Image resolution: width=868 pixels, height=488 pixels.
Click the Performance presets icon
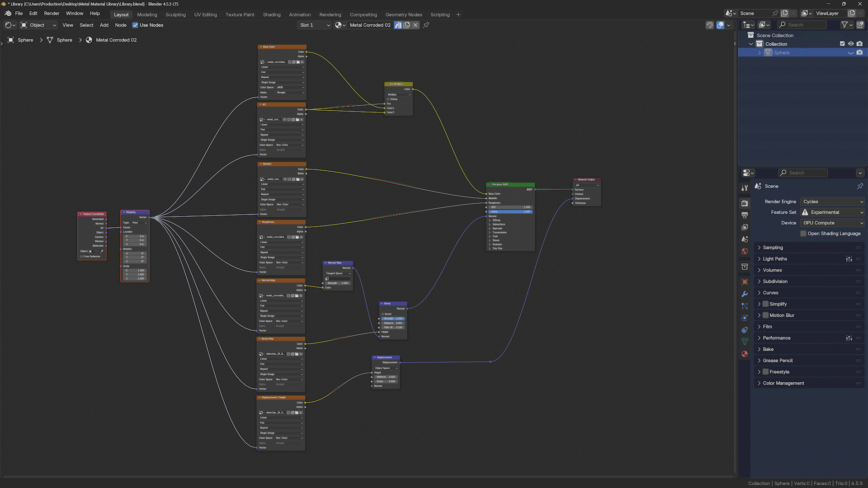pyautogui.click(x=849, y=338)
